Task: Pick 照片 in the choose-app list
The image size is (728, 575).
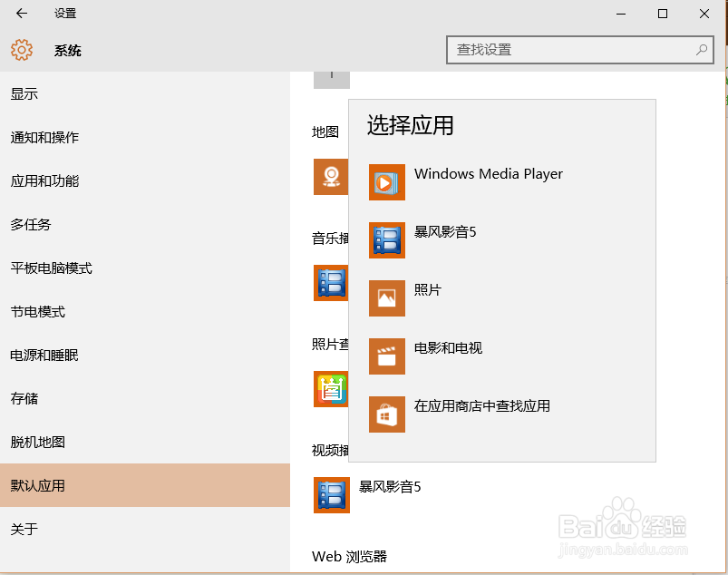Action: pyautogui.click(x=502, y=298)
